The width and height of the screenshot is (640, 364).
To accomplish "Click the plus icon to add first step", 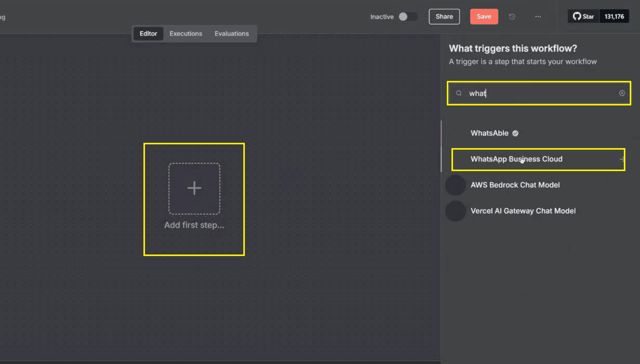I will (x=194, y=188).
